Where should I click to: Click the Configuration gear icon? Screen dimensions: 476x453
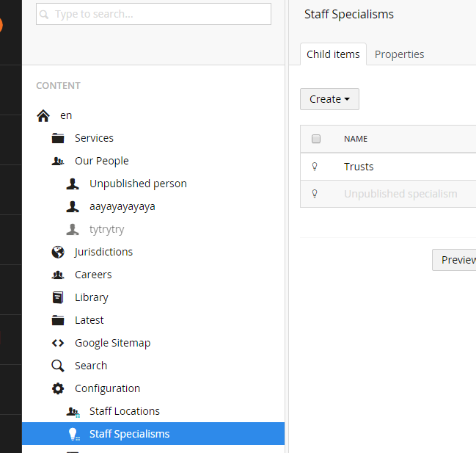pyautogui.click(x=58, y=388)
